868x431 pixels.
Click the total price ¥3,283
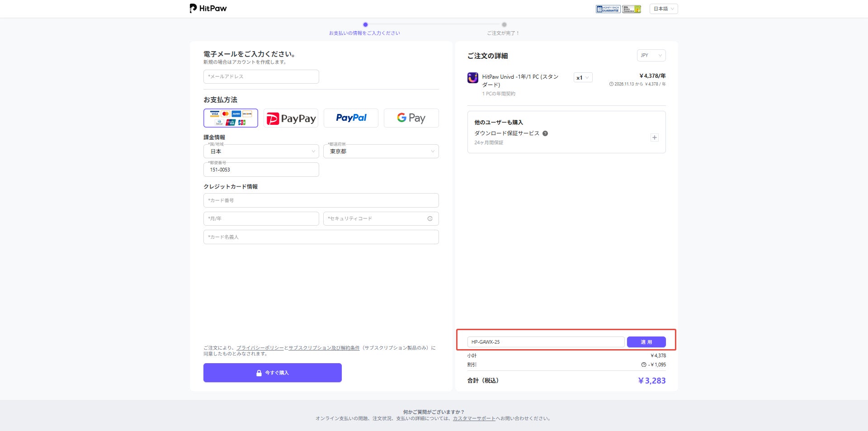(651, 381)
